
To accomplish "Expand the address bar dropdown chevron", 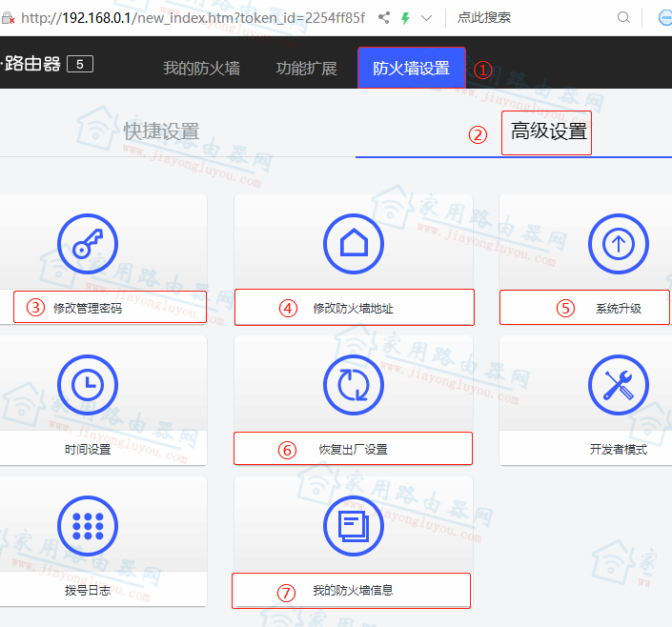I will pos(426,17).
